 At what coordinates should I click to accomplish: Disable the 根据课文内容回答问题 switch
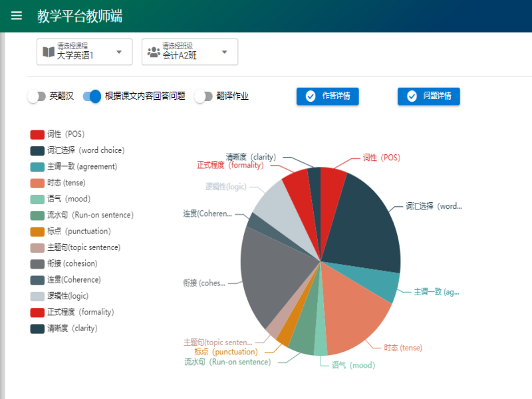92,96
